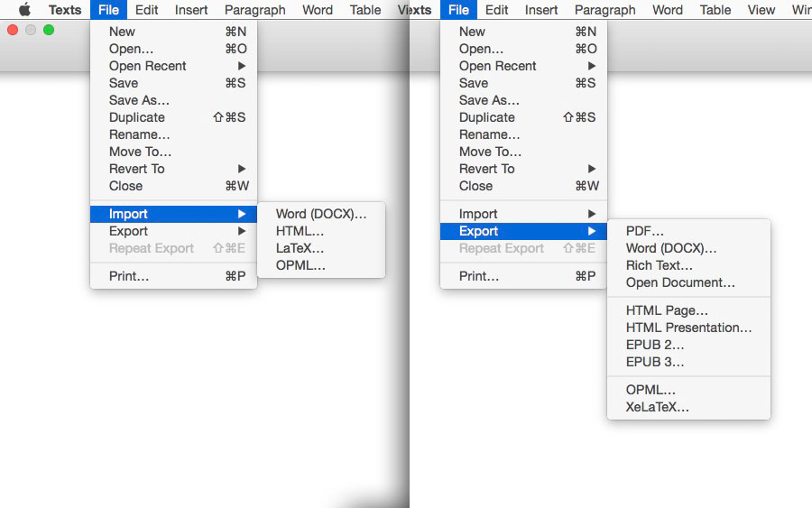
Task: Export as PDF…
Action: (x=688, y=231)
